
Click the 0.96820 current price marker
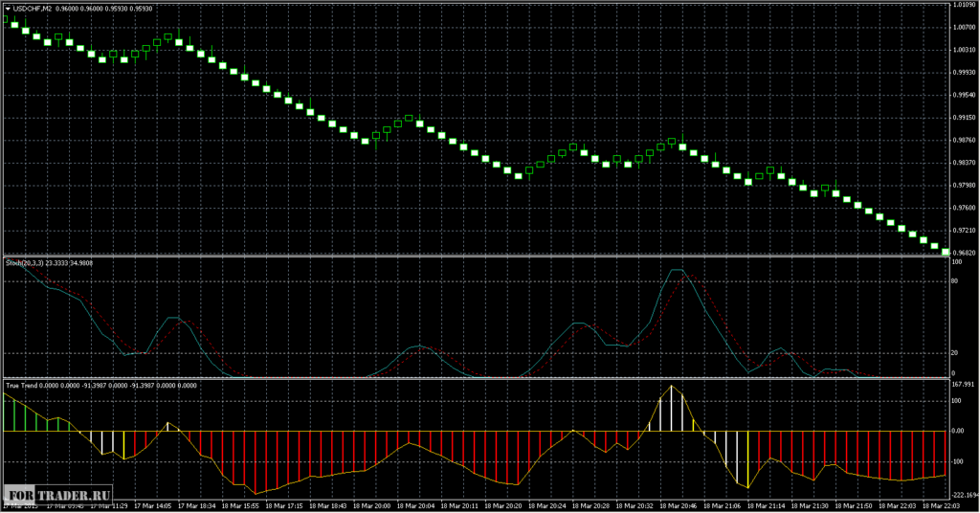coord(964,253)
